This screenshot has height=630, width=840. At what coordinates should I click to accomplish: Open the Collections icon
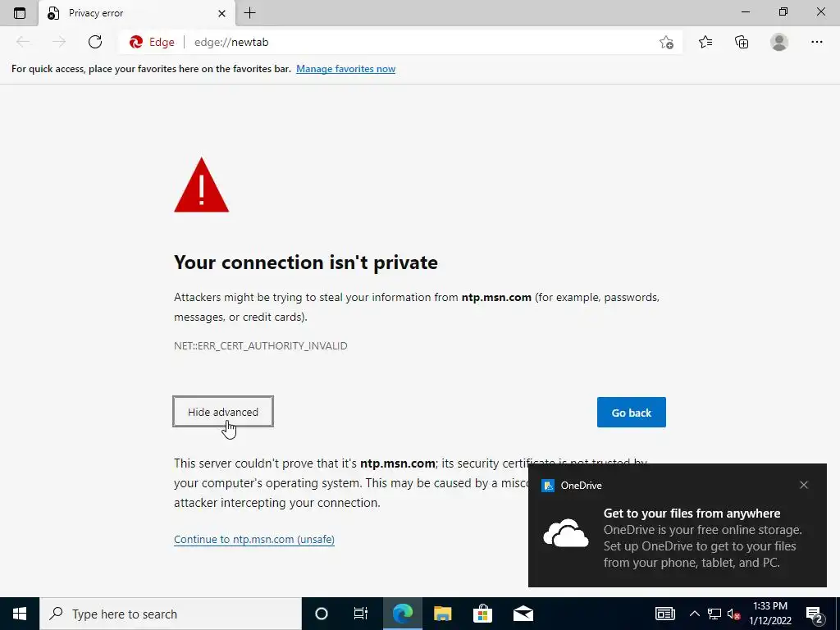[x=742, y=42]
